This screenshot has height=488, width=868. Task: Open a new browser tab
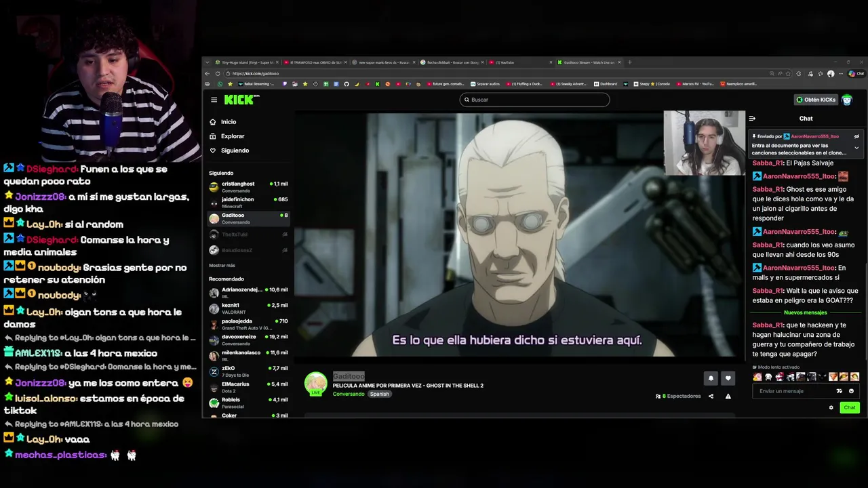(x=629, y=62)
